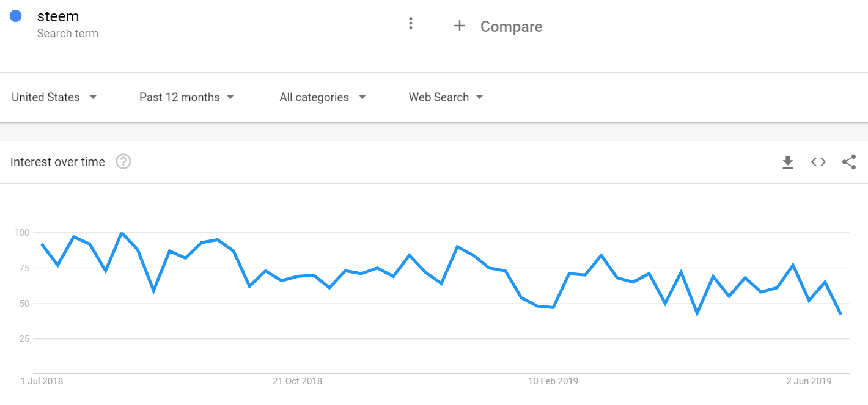
Task: Select the 2 Jun 2019 axis label
Action: point(809,381)
